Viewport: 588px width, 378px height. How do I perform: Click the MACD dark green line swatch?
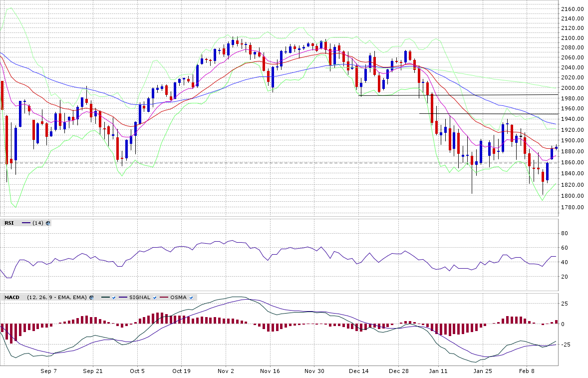tap(105, 298)
